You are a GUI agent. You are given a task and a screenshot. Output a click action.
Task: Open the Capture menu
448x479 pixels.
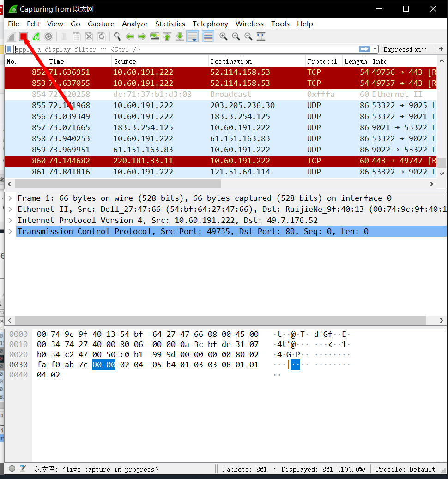click(x=101, y=24)
